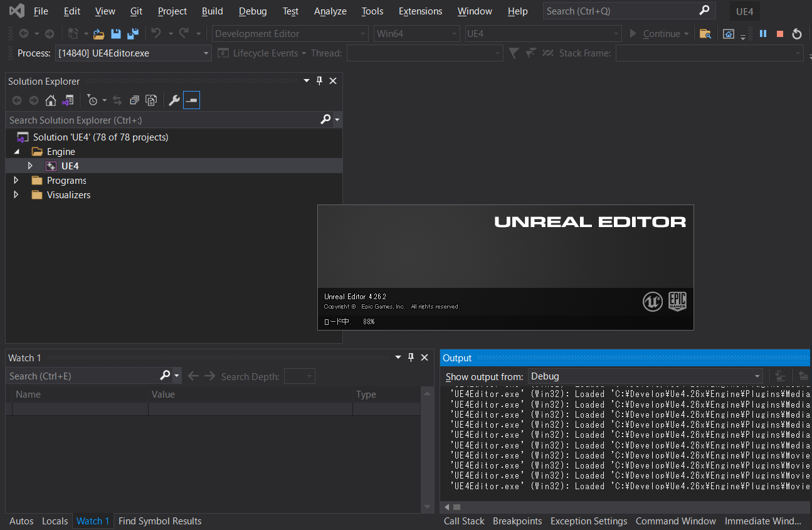
Task: Click the Save floppy disk icon
Action: 115,34
